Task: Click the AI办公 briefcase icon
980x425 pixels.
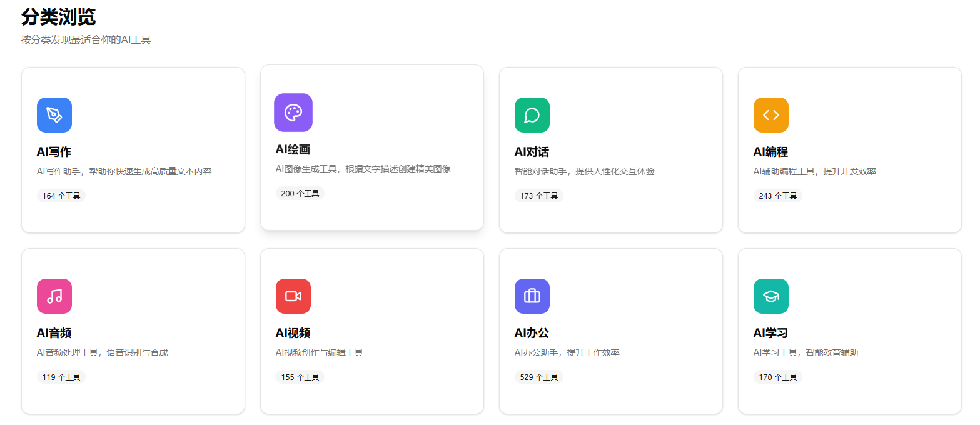Action: point(532,296)
